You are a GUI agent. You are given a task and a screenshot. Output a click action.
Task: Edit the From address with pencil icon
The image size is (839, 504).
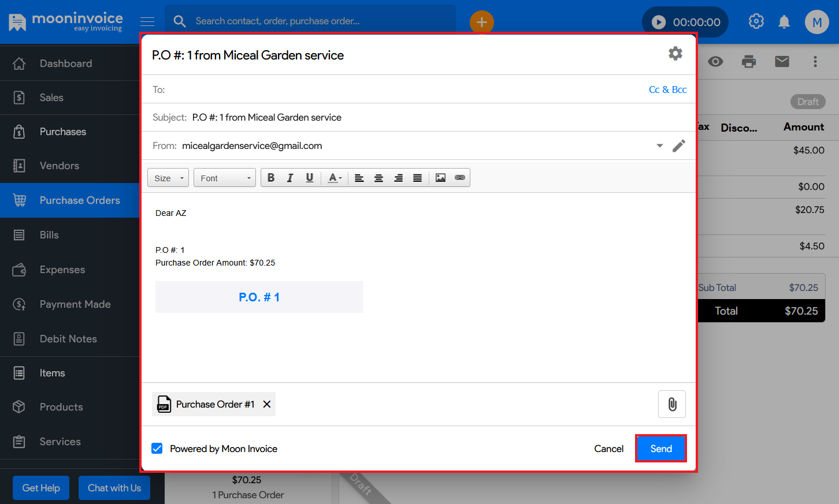[678, 145]
